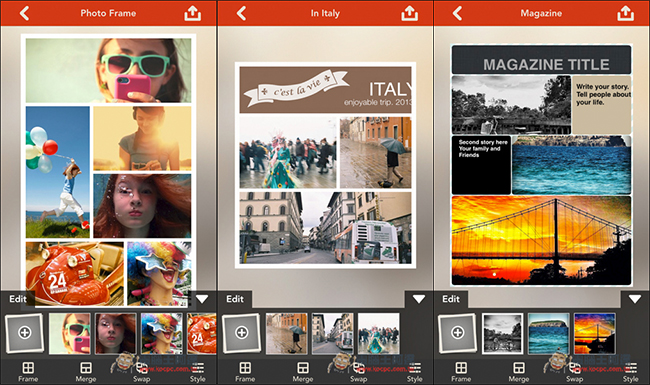
Task: Select Edit tab on Magazine screen
Action: [x=451, y=299]
